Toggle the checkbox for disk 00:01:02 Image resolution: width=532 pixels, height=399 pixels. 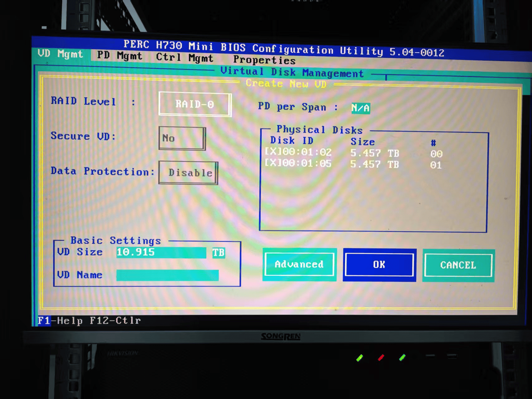[273, 152]
